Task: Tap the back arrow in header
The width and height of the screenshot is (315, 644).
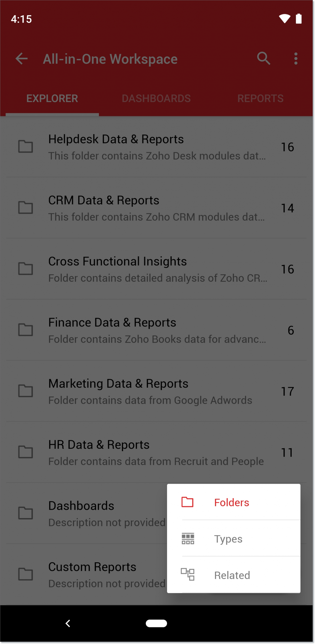Action: (x=22, y=59)
